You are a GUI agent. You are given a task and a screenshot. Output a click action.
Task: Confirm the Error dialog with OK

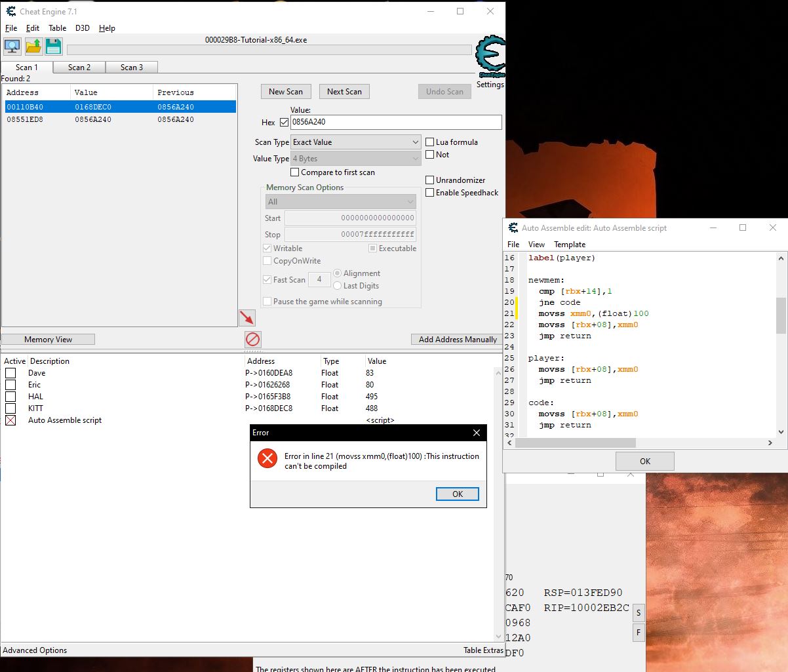(x=458, y=494)
